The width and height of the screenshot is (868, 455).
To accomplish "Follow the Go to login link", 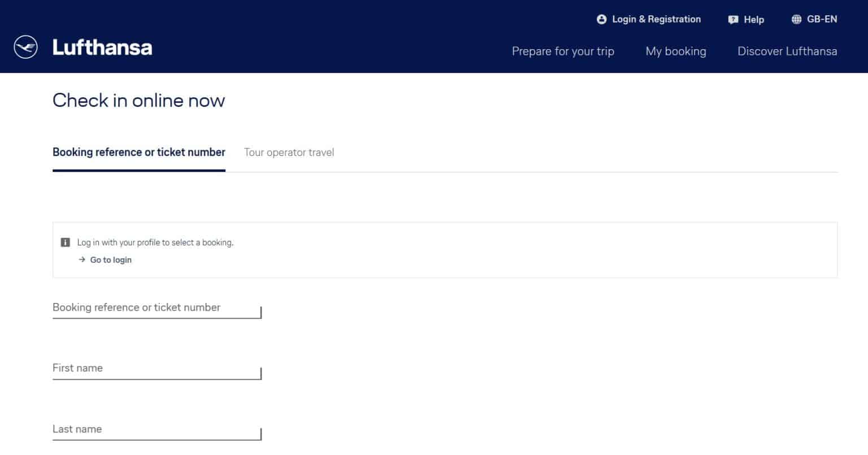I will coord(111,259).
